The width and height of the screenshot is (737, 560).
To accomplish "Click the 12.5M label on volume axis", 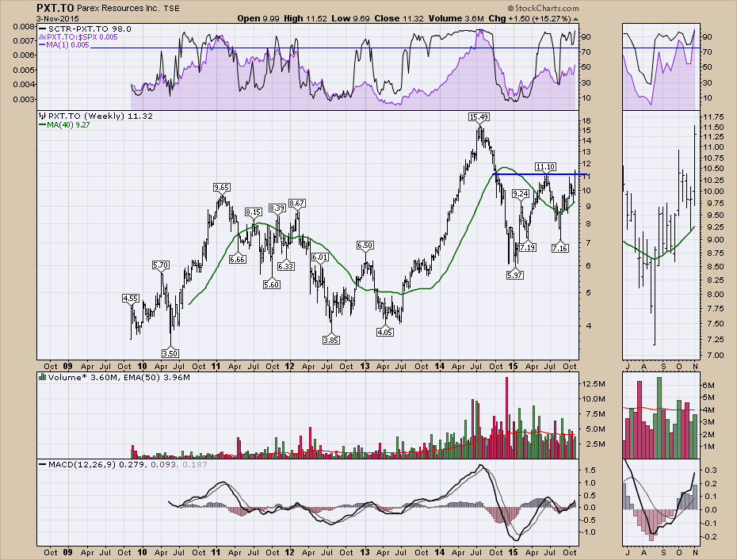I will [594, 384].
